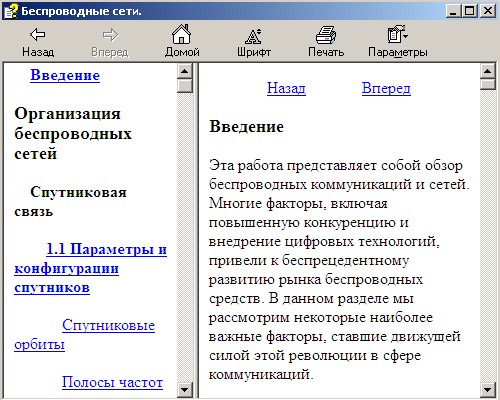Click the Назад link in the topic pane
500x400 pixels.
286,88
